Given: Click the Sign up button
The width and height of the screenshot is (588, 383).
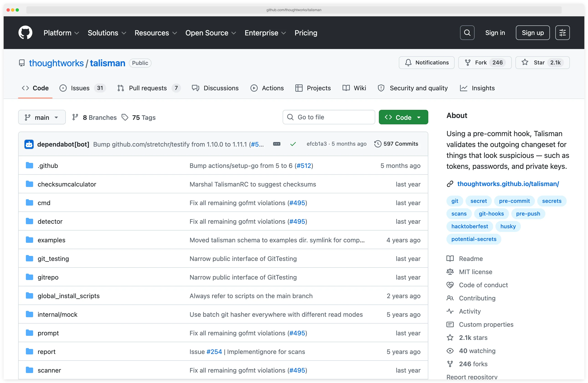Looking at the screenshot, I should [532, 32].
